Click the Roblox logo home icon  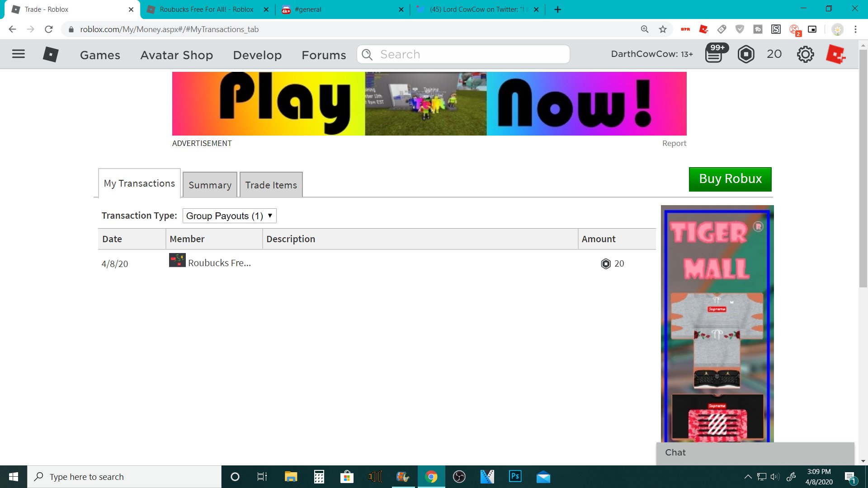51,54
